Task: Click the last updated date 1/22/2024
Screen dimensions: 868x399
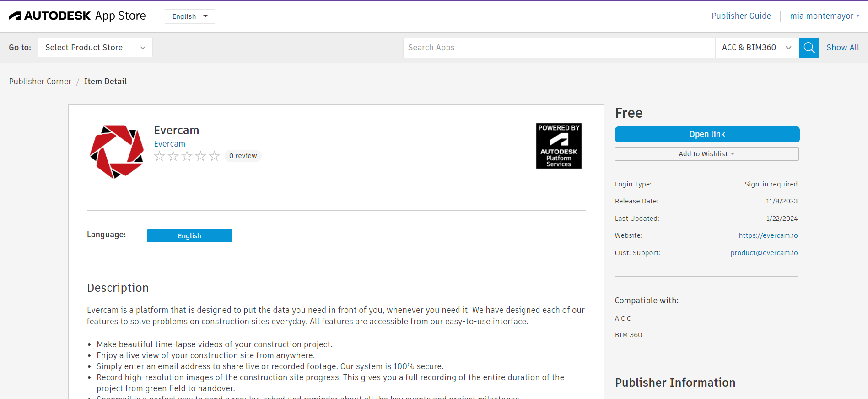Action: pos(782,219)
